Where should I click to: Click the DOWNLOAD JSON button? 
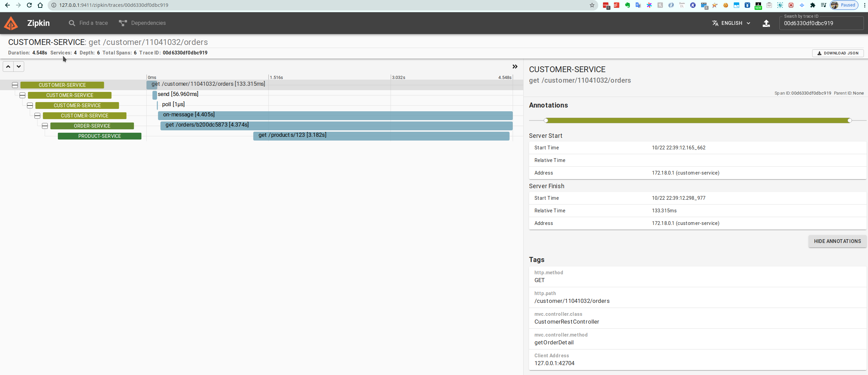(838, 53)
